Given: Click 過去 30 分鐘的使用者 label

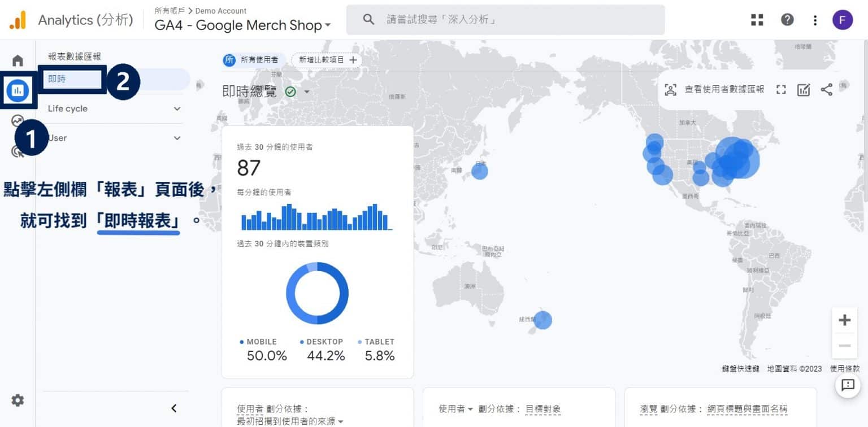Looking at the screenshot, I should tap(275, 147).
